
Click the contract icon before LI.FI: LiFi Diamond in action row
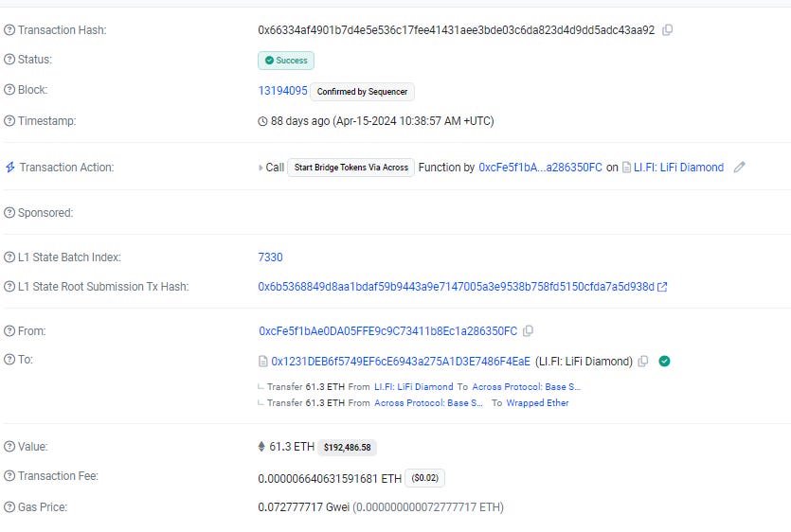point(626,167)
